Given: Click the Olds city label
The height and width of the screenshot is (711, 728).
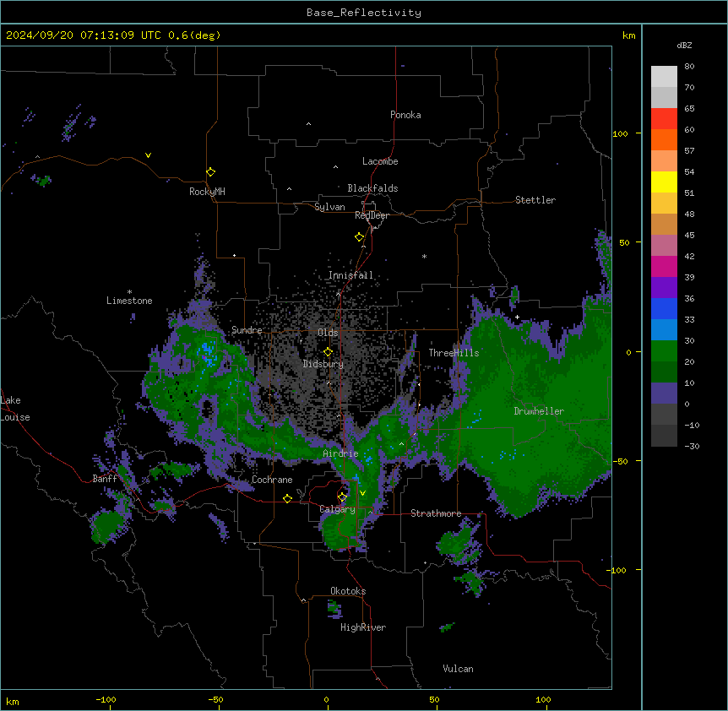Looking at the screenshot, I should [328, 333].
